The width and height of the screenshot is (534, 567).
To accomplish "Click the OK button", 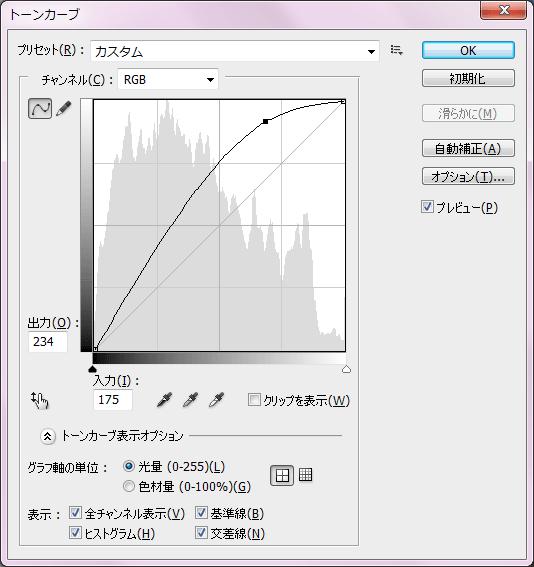I will click(x=468, y=50).
